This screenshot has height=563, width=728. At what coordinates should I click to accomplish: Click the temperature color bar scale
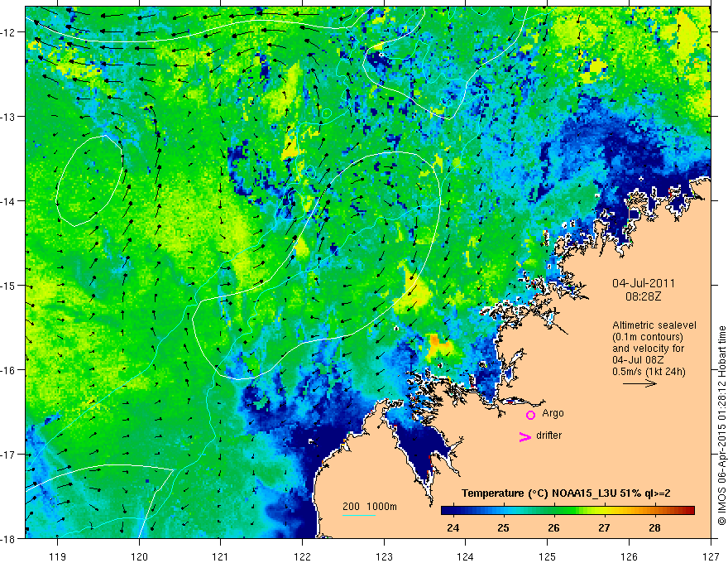point(568,511)
